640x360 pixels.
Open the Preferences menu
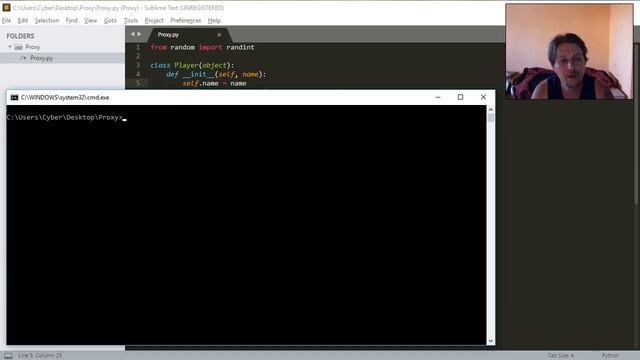186,20
